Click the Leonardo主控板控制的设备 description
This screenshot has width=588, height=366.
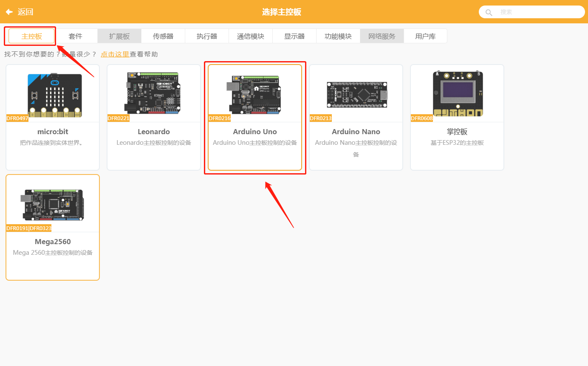[x=154, y=143]
